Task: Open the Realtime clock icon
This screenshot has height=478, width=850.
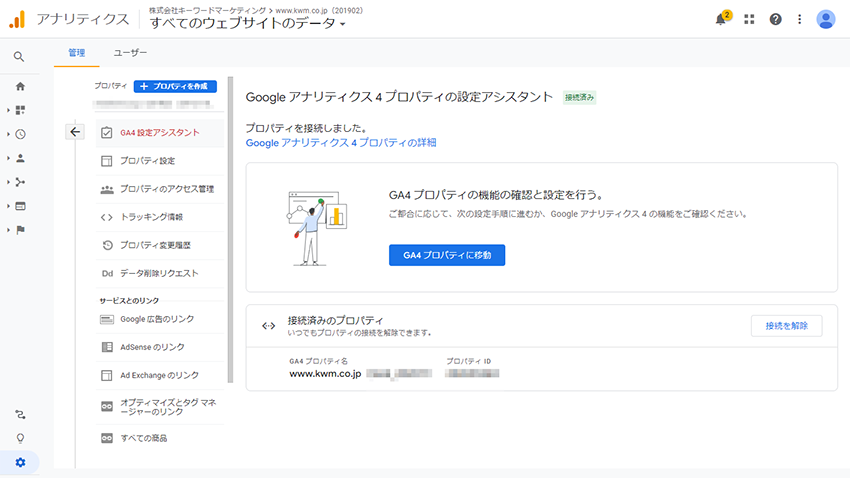Action: pyautogui.click(x=21, y=134)
